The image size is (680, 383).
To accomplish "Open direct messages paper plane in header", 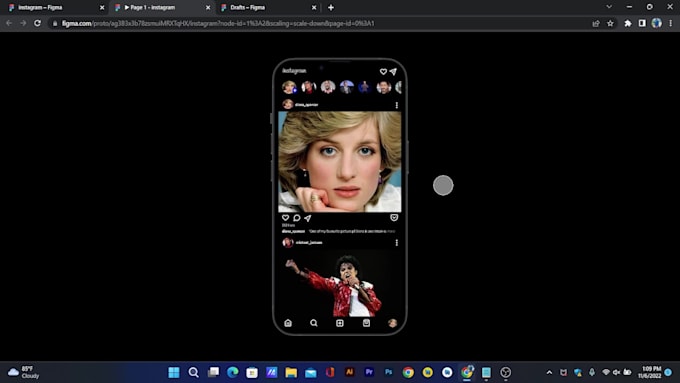I will click(393, 72).
